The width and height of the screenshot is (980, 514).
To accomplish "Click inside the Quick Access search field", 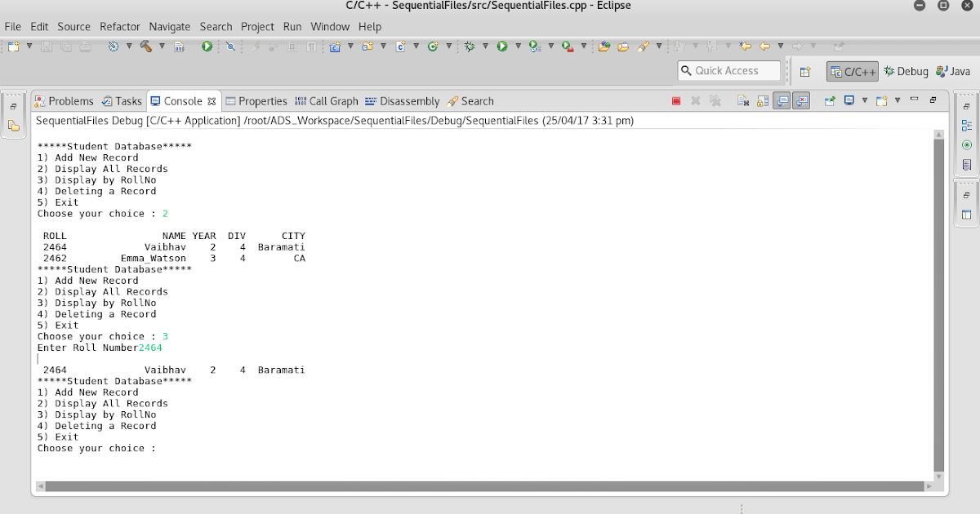I will 731,71.
